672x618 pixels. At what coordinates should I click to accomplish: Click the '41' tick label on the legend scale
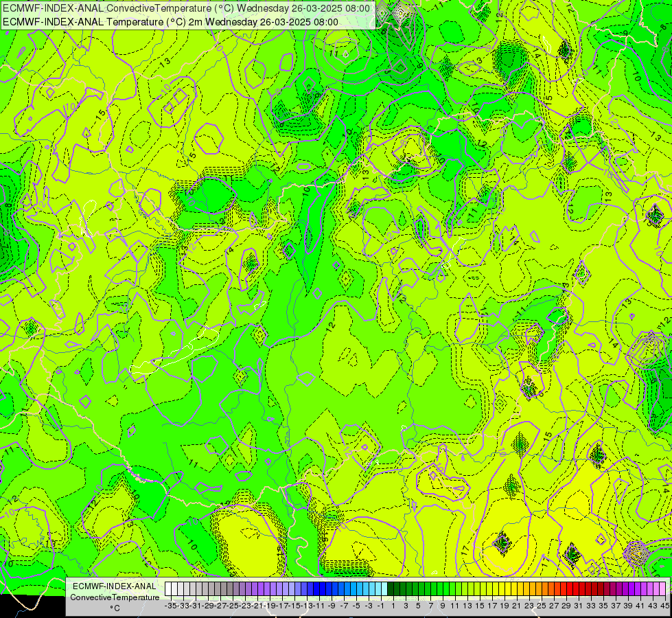coord(640,606)
